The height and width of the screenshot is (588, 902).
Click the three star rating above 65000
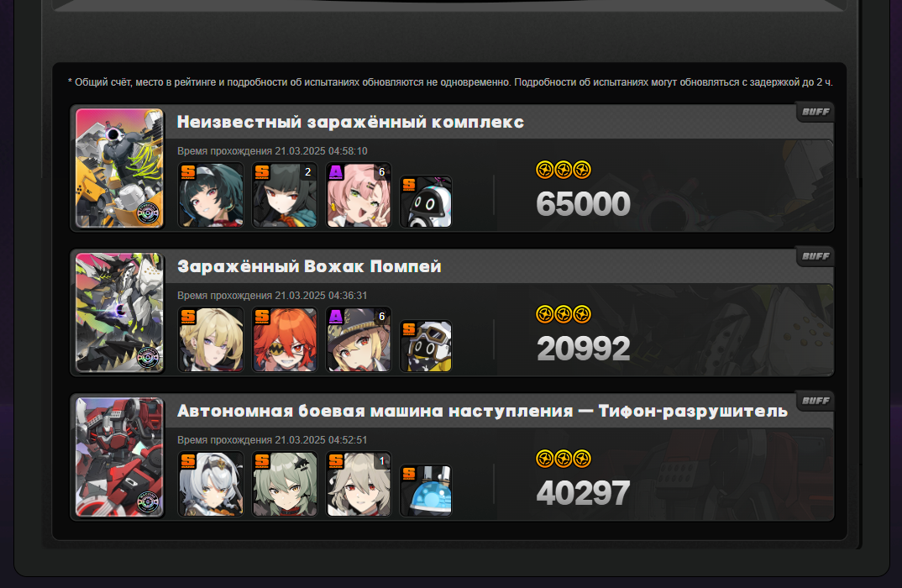click(x=564, y=170)
